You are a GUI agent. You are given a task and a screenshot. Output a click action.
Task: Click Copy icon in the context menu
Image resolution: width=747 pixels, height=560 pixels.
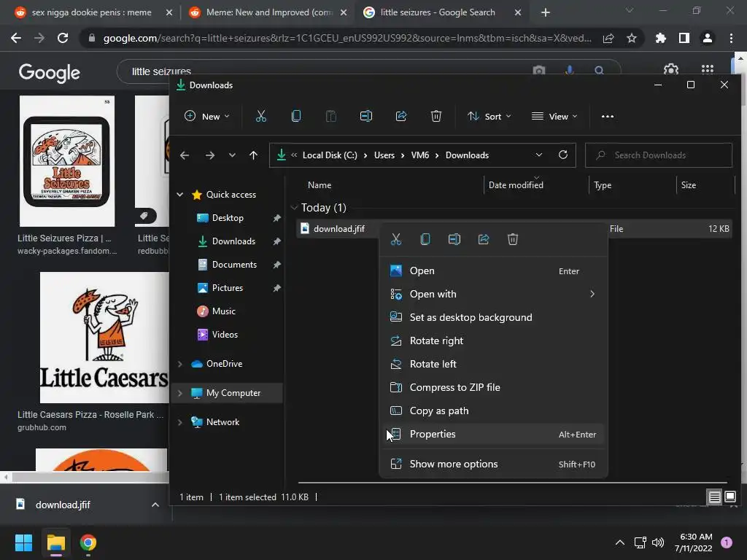pyautogui.click(x=425, y=239)
